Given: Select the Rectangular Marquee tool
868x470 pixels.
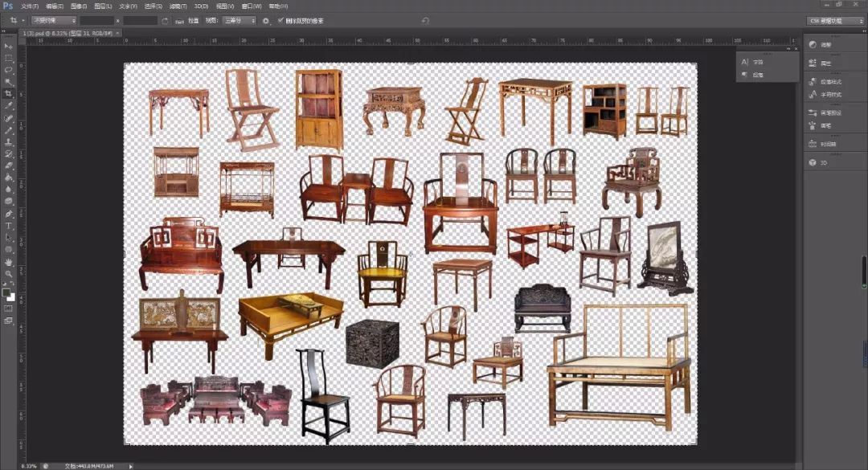Looking at the screenshot, I should [9, 58].
